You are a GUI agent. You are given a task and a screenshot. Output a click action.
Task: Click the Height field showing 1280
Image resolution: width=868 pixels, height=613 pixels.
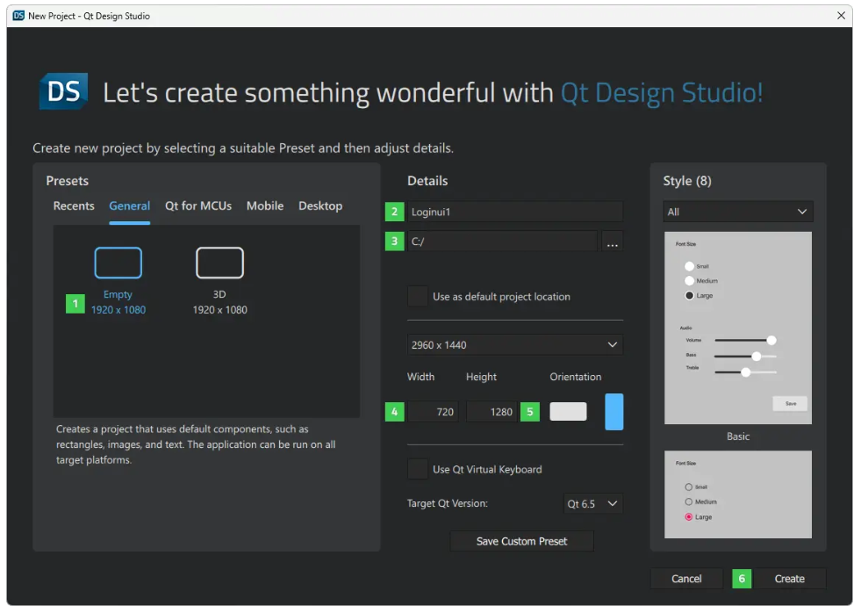[491, 412]
